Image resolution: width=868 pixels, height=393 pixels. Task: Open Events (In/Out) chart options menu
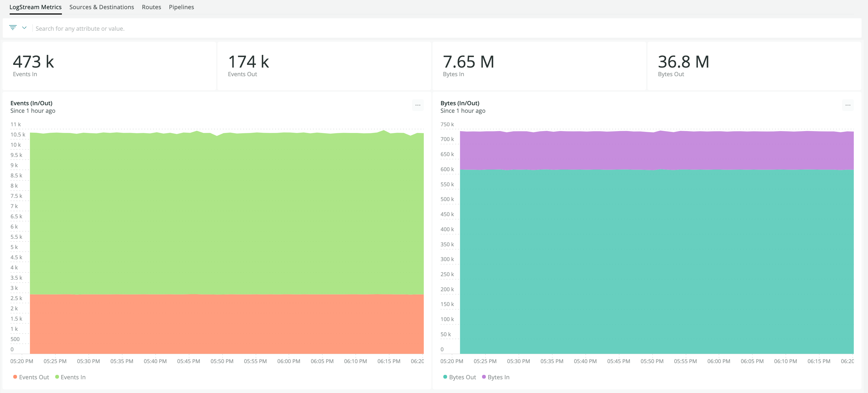click(418, 105)
